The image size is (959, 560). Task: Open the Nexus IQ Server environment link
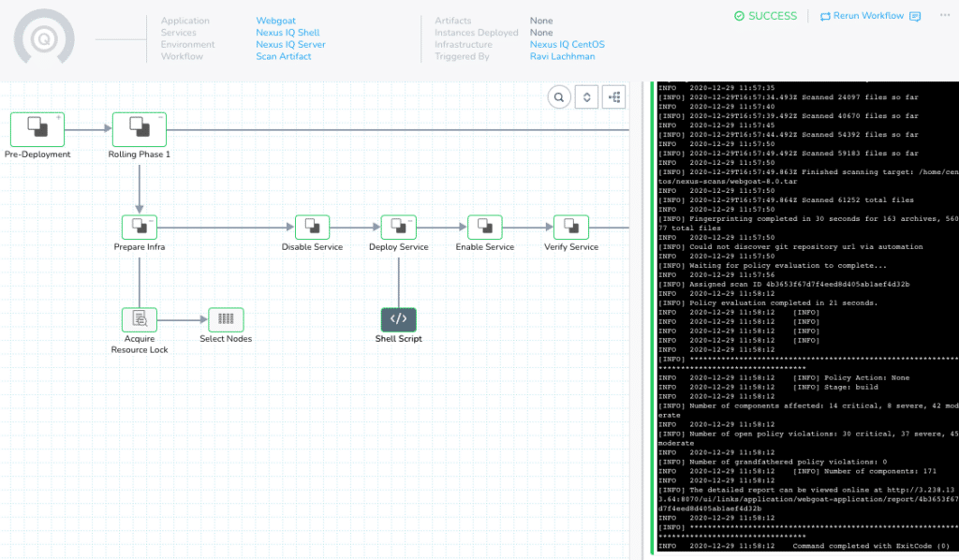click(290, 45)
